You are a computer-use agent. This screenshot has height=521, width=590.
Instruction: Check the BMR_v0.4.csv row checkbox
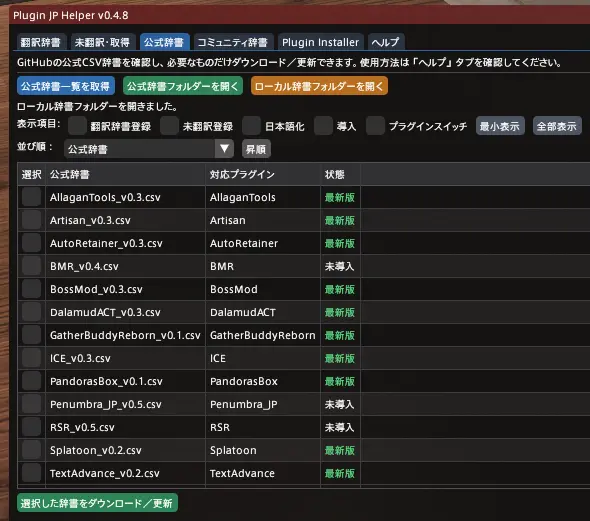tap(31, 266)
